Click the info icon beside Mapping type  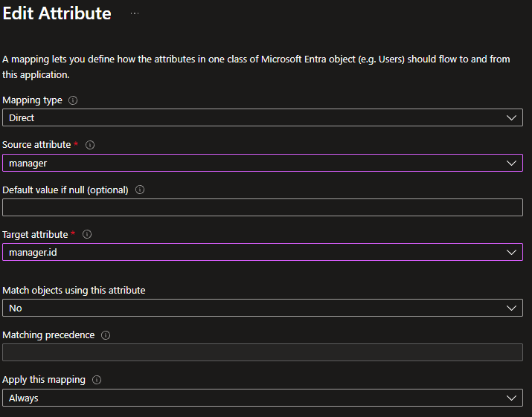click(73, 100)
